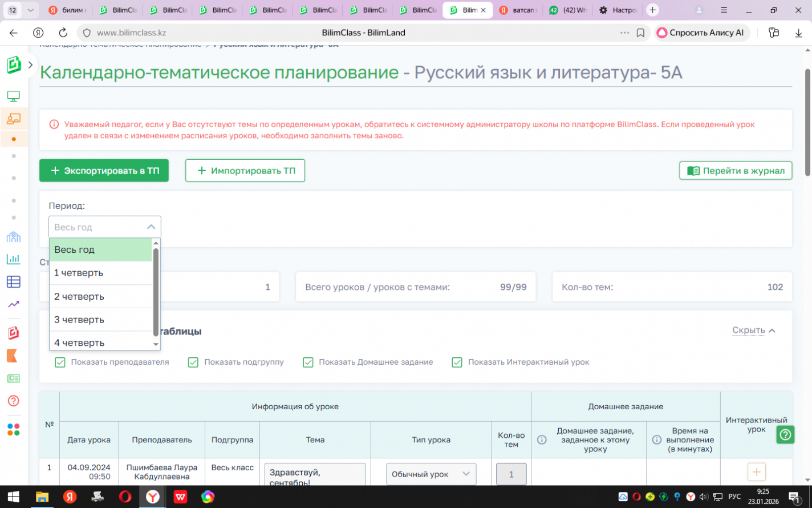
Task: Disable Показать Домашнее задание checkbox
Action: point(308,362)
